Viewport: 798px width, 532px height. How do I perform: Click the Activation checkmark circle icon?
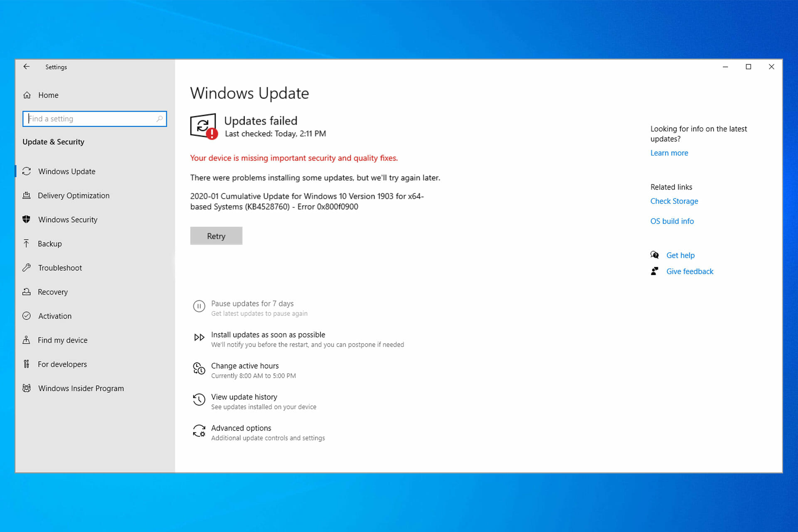pyautogui.click(x=27, y=316)
